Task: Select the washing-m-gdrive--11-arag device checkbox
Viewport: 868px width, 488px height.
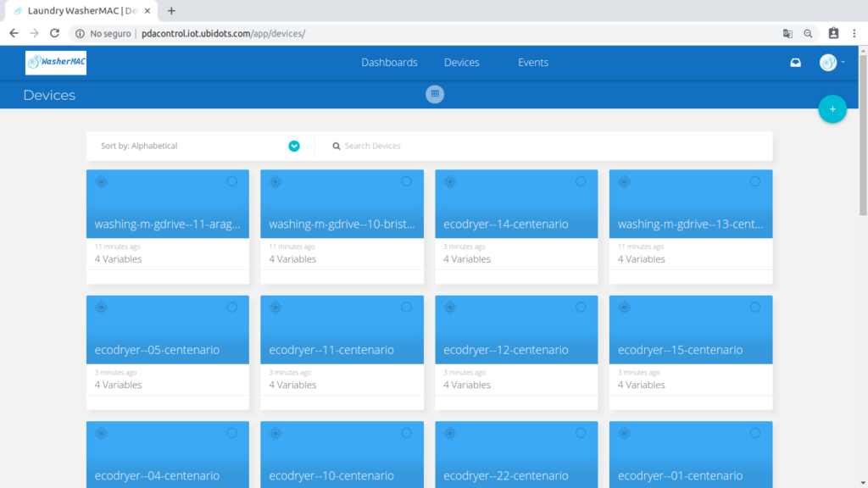Action: (232, 181)
